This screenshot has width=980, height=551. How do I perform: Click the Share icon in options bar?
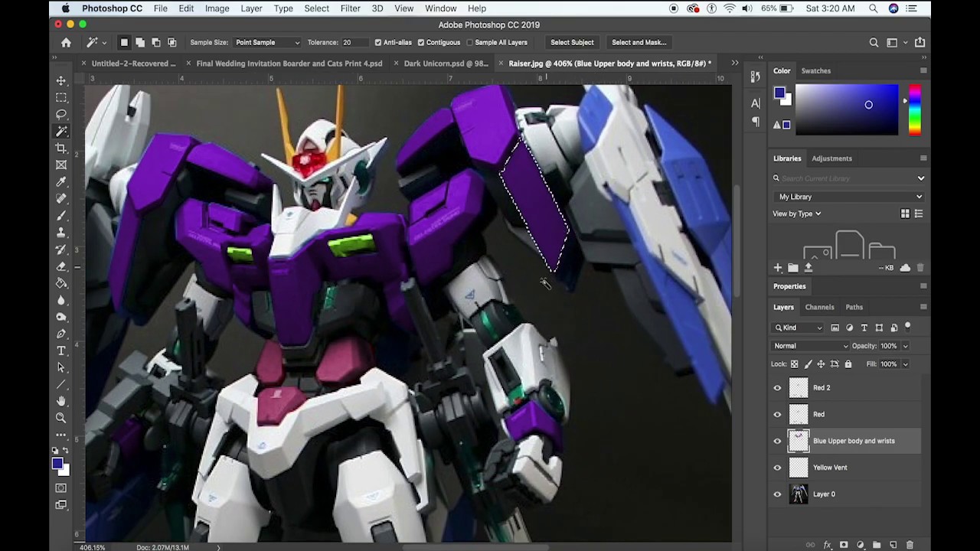pos(920,43)
